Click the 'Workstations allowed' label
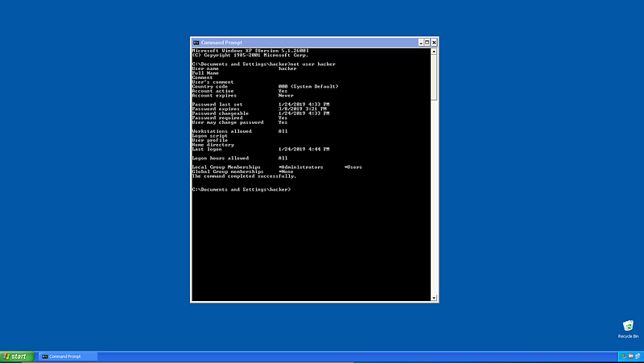The width and height of the screenshot is (644, 363). point(222,131)
